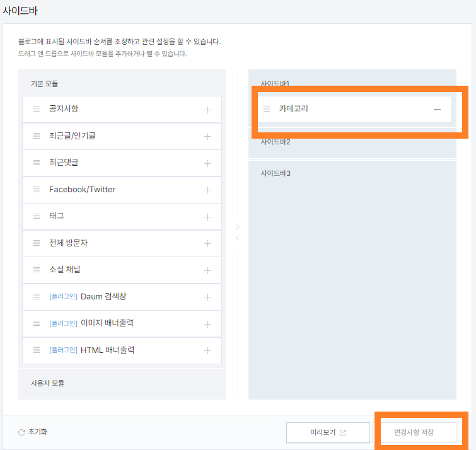Click the 사용자 모듈 heading
The width and height of the screenshot is (476, 450).
pyautogui.click(x=47, y=383)
